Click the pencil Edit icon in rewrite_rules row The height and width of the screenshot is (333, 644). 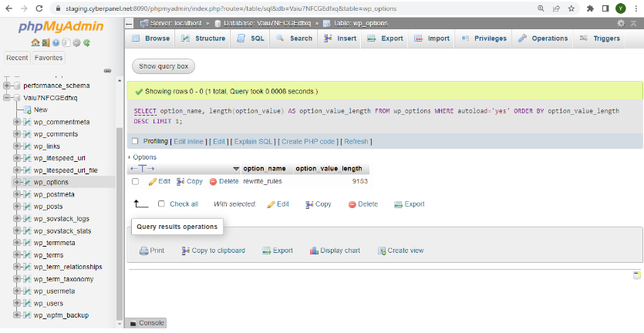click(x=153, y=181)
